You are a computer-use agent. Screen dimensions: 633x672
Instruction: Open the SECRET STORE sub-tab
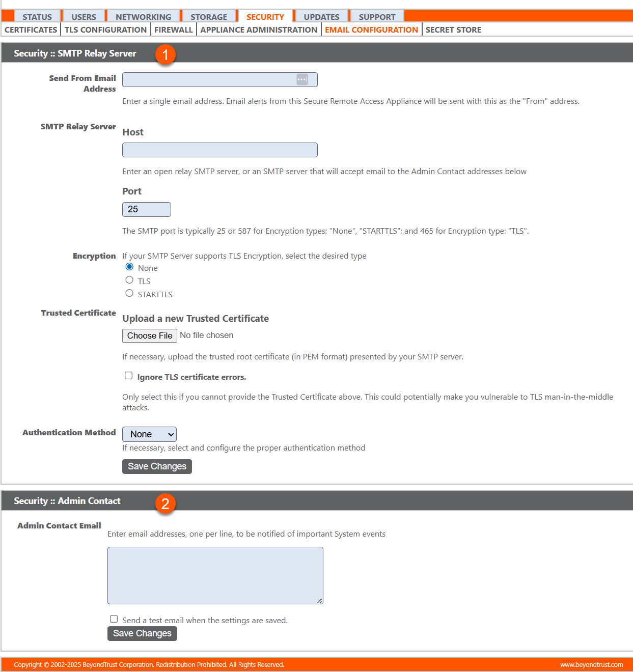(x=453, y=30)
